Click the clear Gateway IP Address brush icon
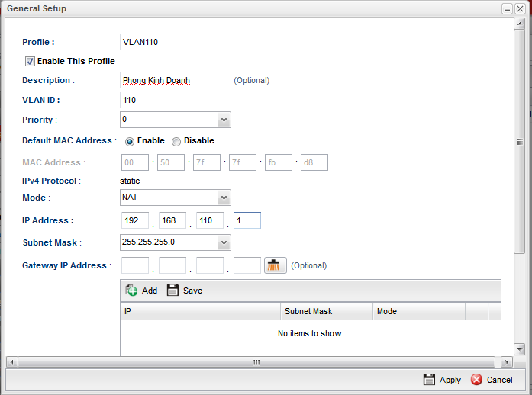 click(x=274, y=265)
